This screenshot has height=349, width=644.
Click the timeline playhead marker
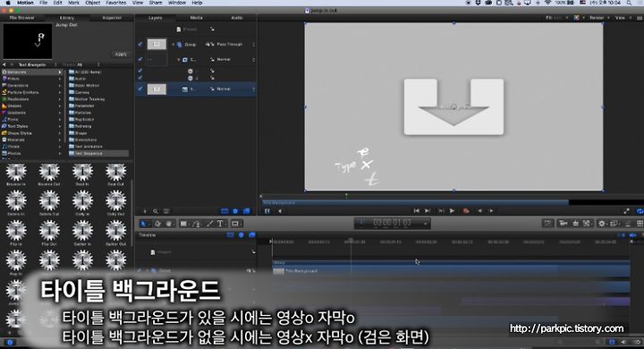coord(351,240)
